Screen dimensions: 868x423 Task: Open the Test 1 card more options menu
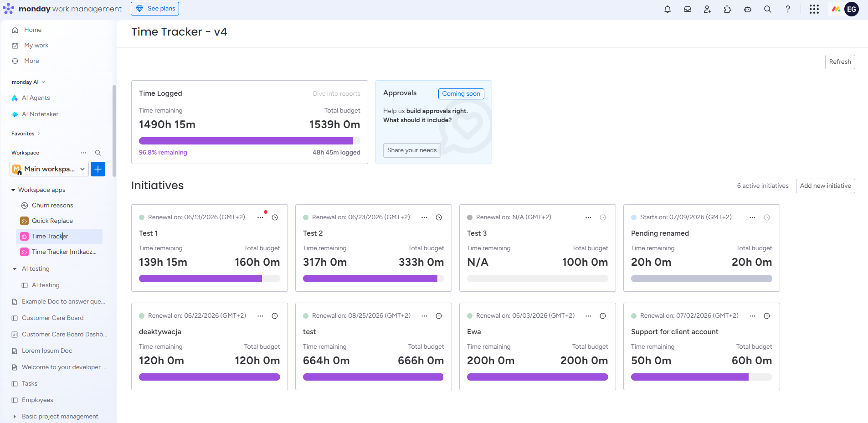click(x=260, y=217)
